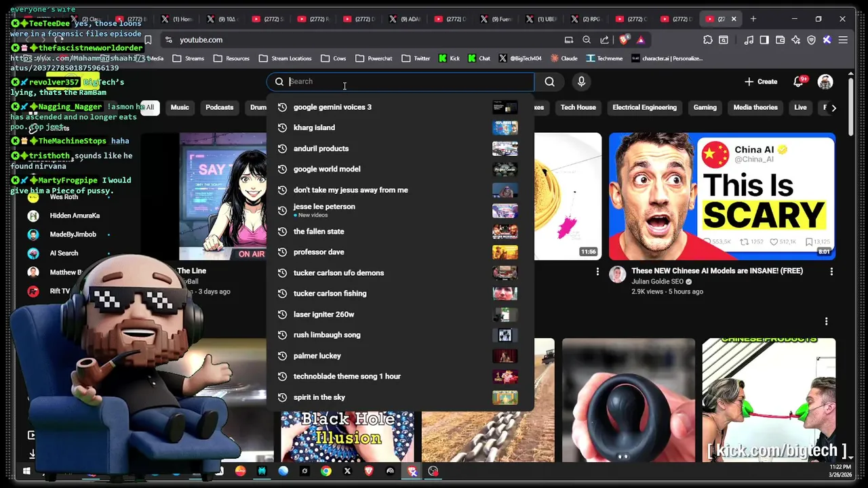The image size is (868, 488).
Task: Open Google Chrome from the taskbar
Action: coord(326,471)
